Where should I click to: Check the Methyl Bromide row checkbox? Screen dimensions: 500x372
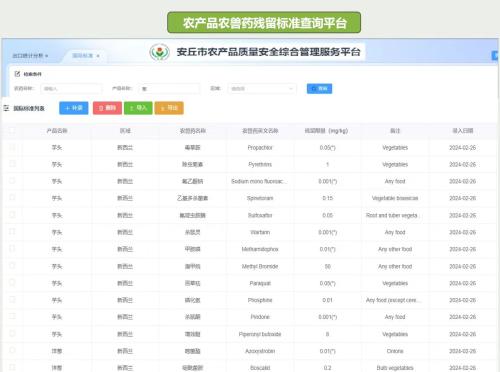[x=12, y=266]
